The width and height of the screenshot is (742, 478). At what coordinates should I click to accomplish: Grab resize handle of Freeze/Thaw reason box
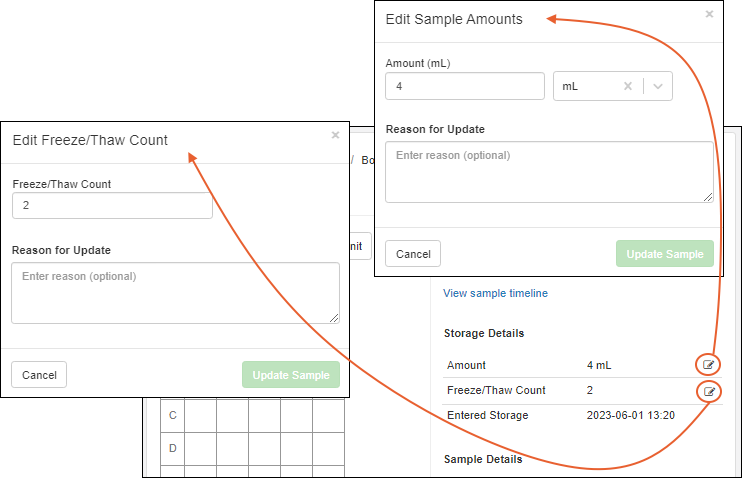pos(334,317)
